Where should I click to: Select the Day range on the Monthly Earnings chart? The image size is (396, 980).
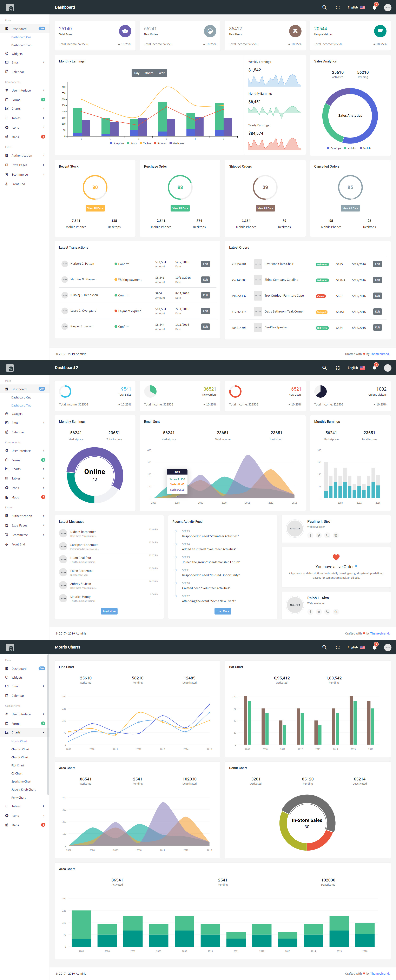(137, 73)
